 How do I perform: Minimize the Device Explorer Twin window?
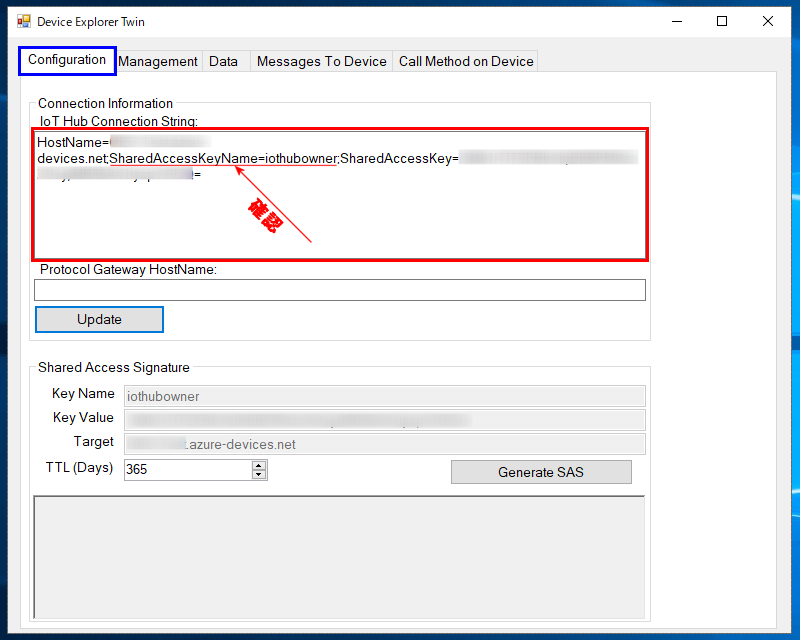click(676, 21)
